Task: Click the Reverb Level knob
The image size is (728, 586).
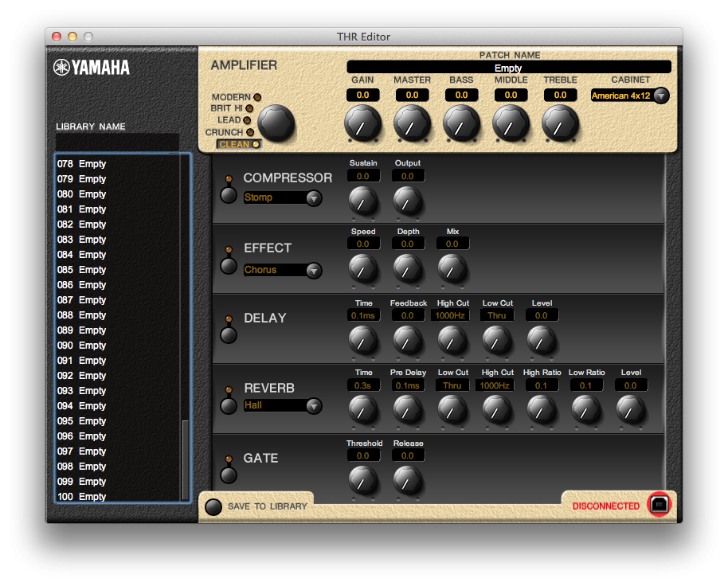Action: (x=630, y=410)
